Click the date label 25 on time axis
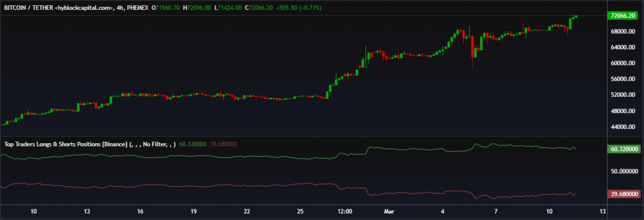Image resolution: width=644 pixels, height=220 pixels. click(300, 211)
